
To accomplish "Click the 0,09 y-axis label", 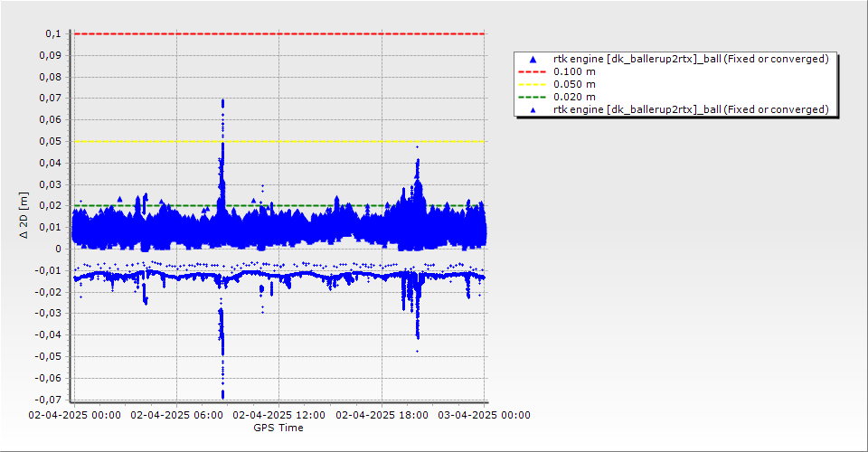I will pyautogui.click(x=51, y=55).
